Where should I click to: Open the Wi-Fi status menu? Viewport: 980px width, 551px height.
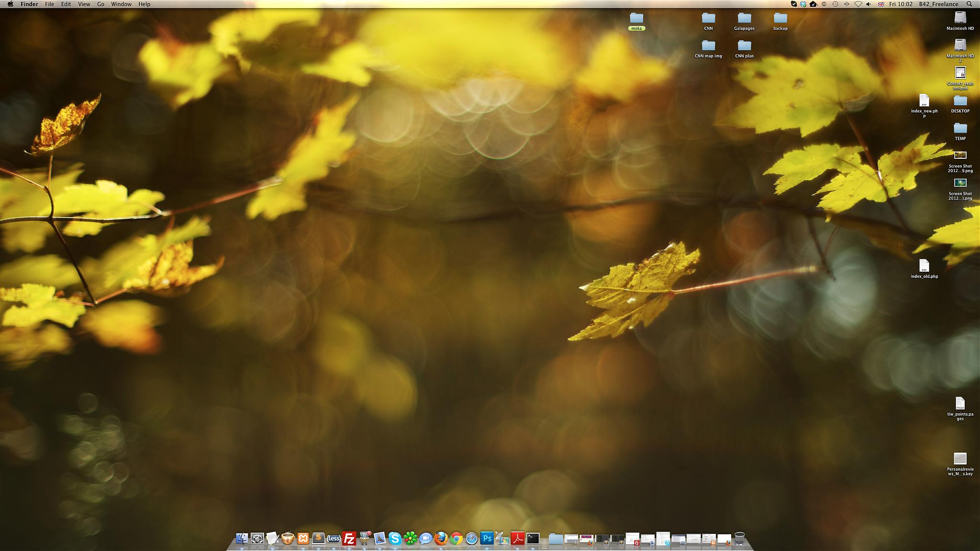(x=858, y=4)
